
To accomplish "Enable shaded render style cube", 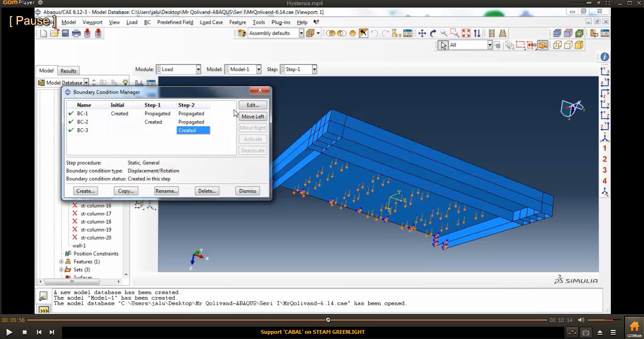I will coord(579,45).
